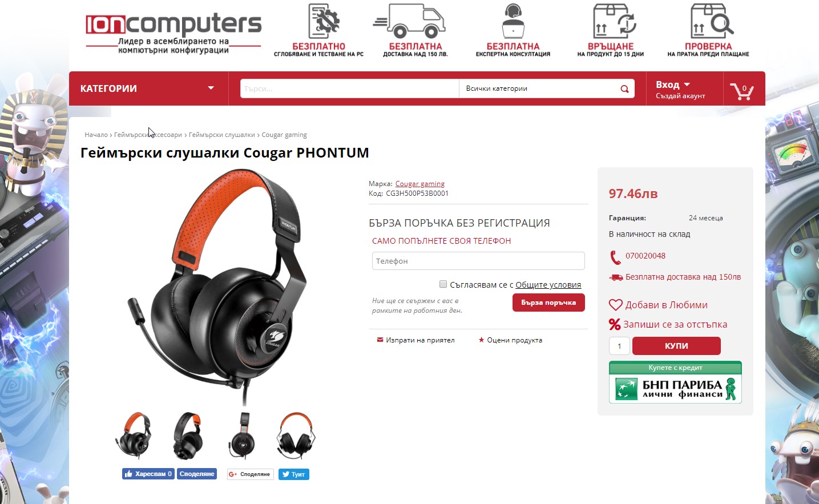This screenshot has height=504, width=819.
Task: Select the fourth headphone thumbnail front view
Action: coord(296,436)
